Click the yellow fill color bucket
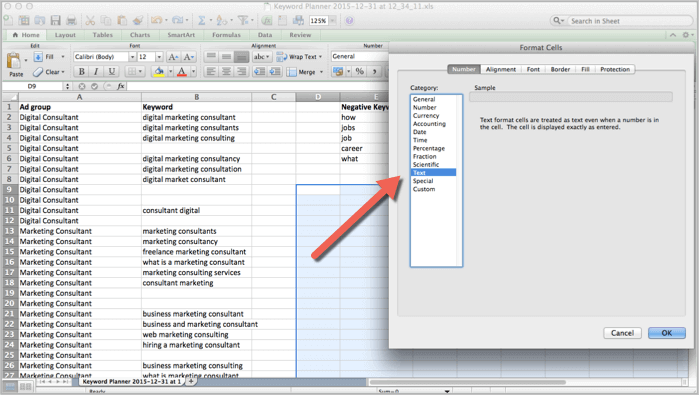 (158, 71)
